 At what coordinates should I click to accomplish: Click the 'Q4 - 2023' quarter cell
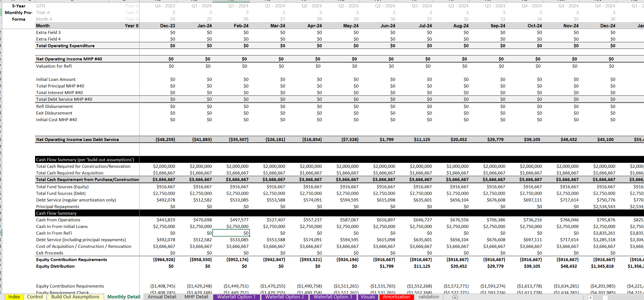[x=165, y=6]
